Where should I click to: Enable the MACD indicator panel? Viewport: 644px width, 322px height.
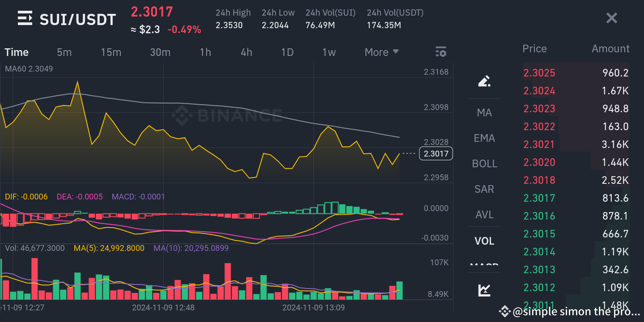[484, 266]
